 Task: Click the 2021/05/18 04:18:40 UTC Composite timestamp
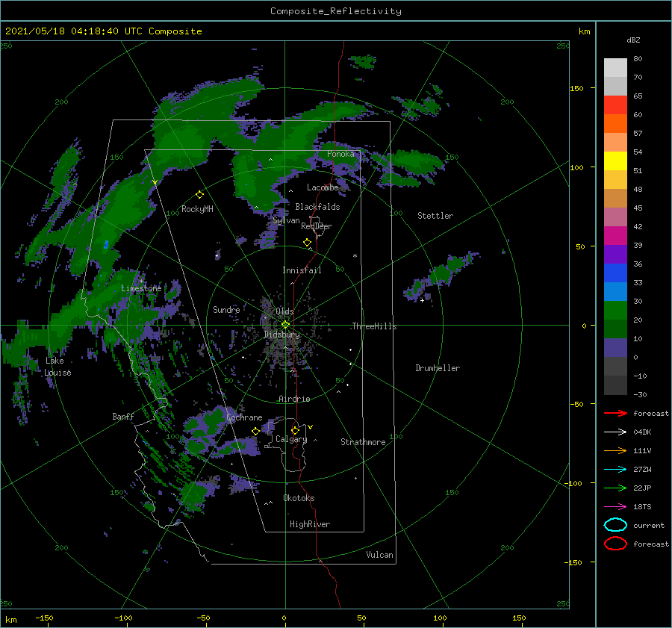click(x=103, y=31)
